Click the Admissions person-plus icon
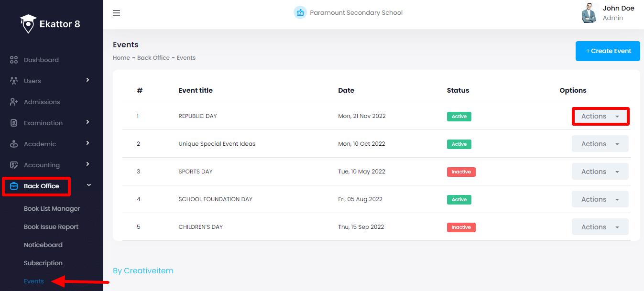Viewport: 644px width, 291px height. click(14, 102)
